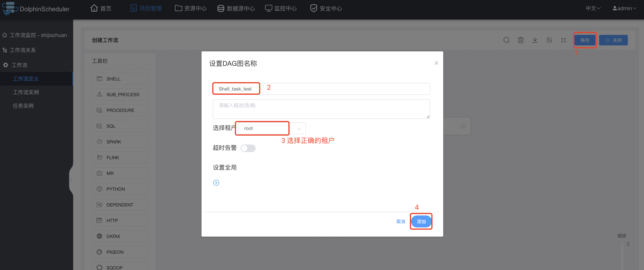Screen dimensions: 644x270
Task: Click the fullscreen expand icon
Action: [x=563, y=40]
